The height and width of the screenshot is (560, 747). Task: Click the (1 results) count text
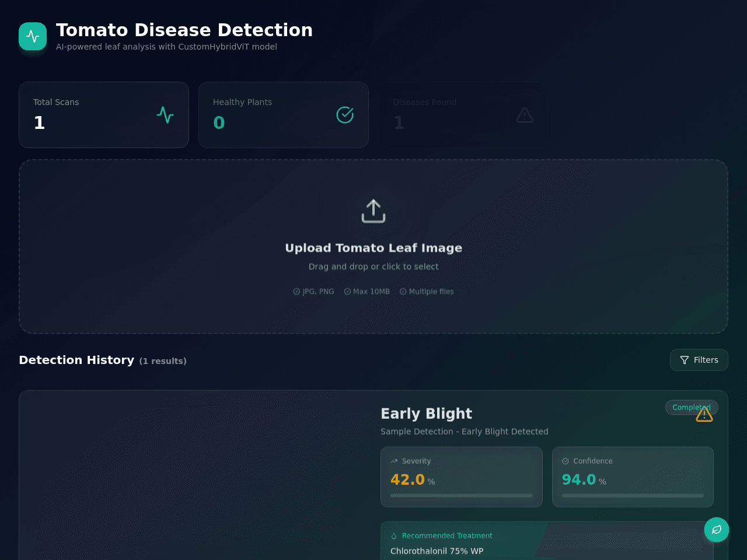pyautogui.click(x=163, y=361)
